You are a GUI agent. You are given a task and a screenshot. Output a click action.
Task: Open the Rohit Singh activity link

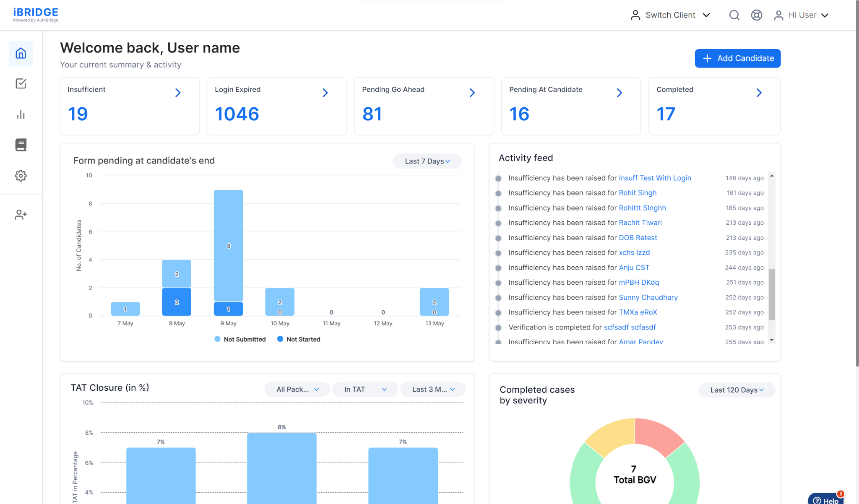click(638, 193)
